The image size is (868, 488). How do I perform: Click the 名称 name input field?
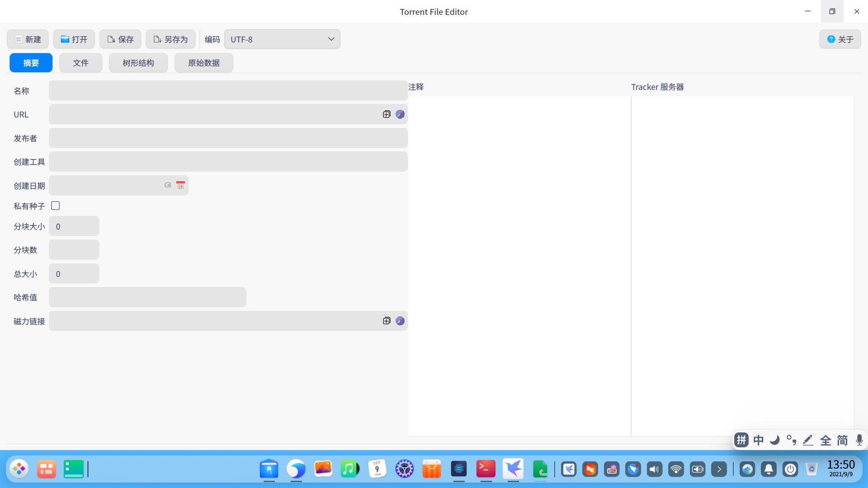228,91
